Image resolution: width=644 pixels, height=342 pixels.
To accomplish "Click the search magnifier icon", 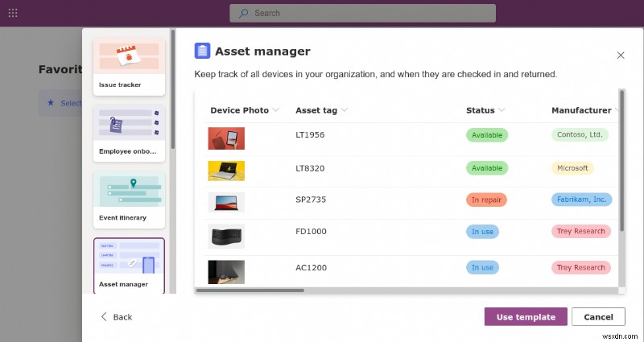I will coord(245,13).
